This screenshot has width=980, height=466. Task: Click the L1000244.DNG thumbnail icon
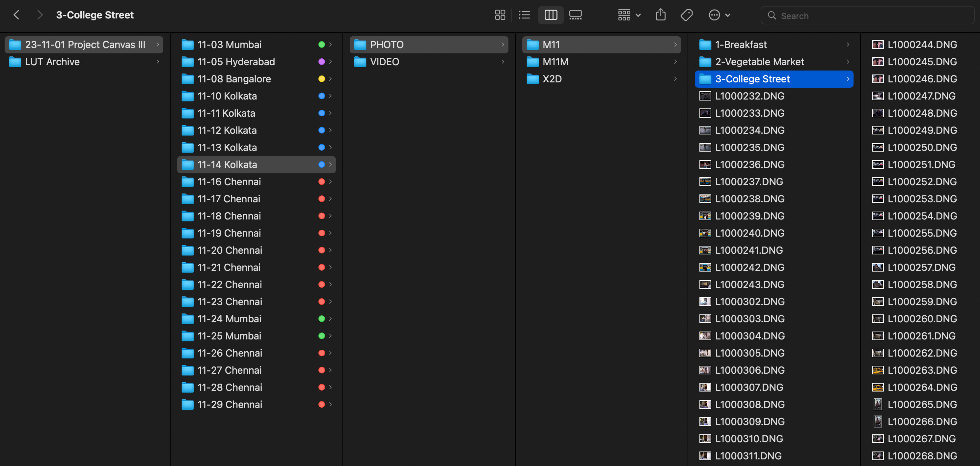click(x=877, y=44)
